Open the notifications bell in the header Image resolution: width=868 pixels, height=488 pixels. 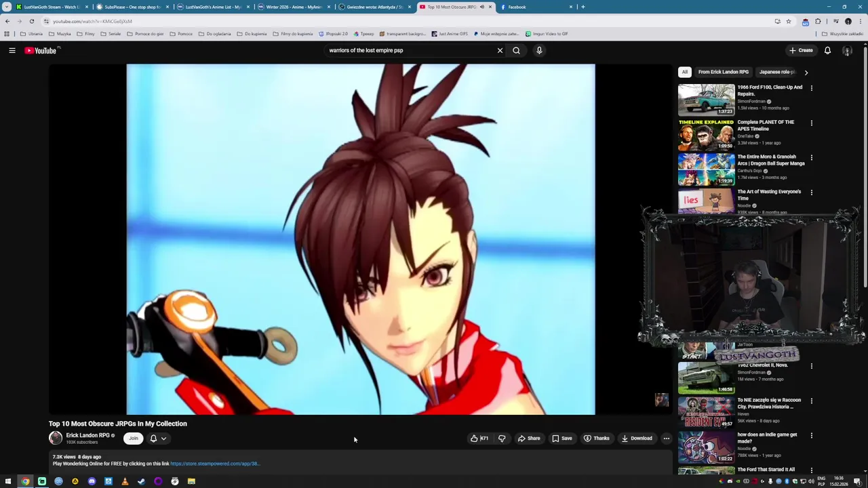tap(827, 50)
